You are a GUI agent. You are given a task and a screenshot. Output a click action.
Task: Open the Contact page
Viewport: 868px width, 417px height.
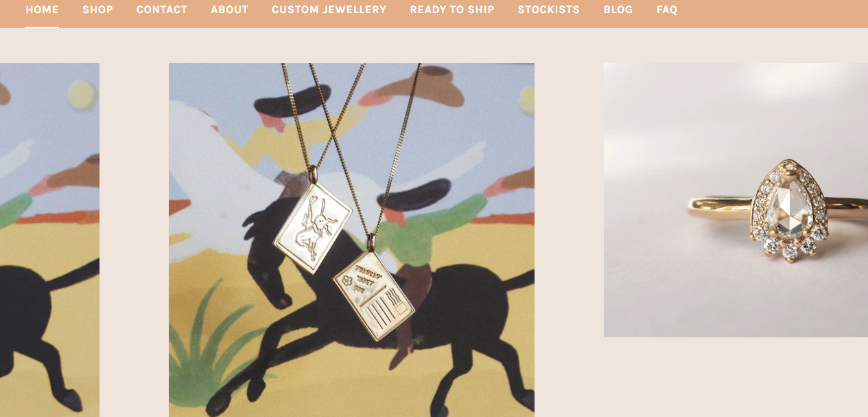point(162,10)
